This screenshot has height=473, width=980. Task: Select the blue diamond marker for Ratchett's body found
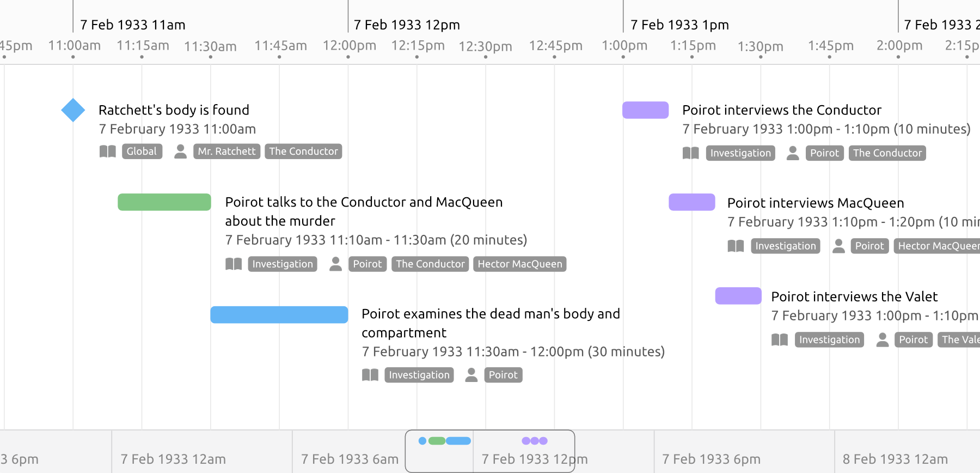coord(72,110)
